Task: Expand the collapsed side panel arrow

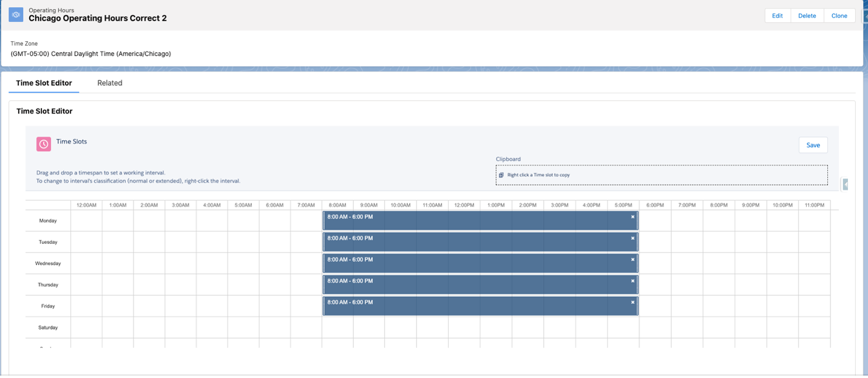Action: pos(845,184)
